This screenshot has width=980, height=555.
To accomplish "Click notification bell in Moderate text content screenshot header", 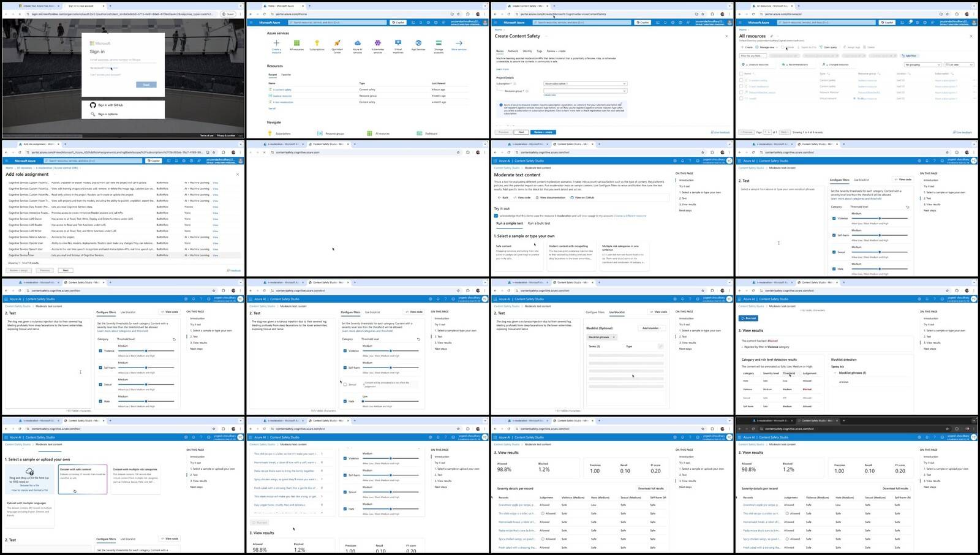I will click(x=684, y=160).
